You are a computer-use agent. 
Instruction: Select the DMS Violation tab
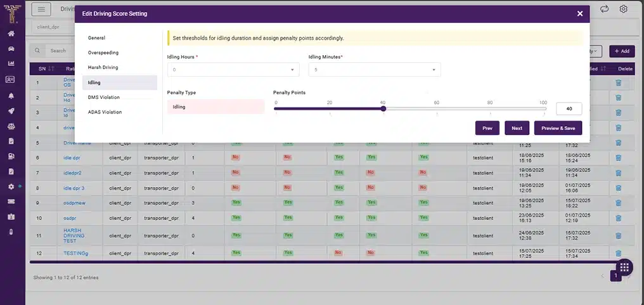[x=104, y=97]
